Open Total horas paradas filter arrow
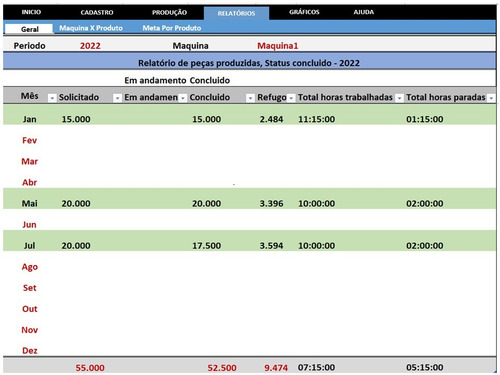The height and width of the screenshot is (375, 500). (491, 98)
